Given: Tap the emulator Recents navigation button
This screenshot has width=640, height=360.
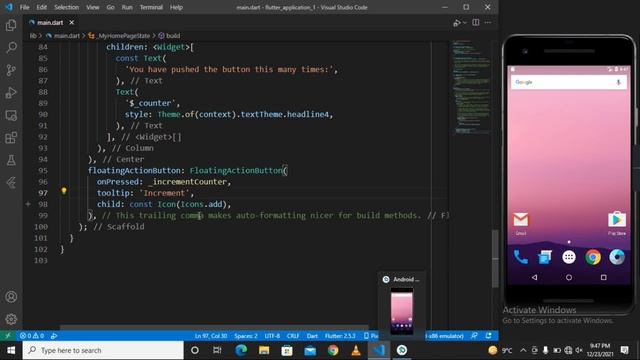Looking at the screenshot, I should pyautogui.click(x=603, y=277).
